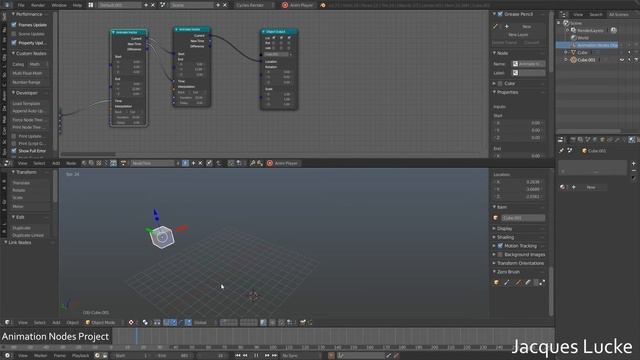Click the screen layout grid icon
Image resolution: width=640 pixels, height=360 pixels.
91,5
